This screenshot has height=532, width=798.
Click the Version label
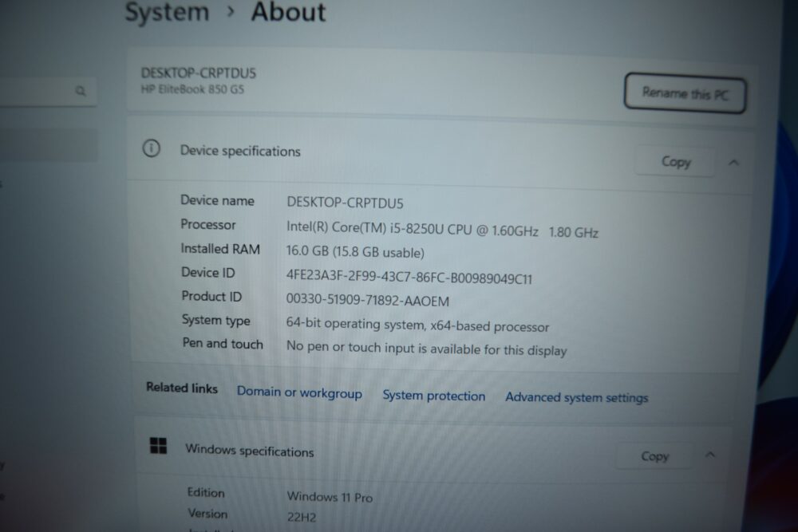(207, 514)
